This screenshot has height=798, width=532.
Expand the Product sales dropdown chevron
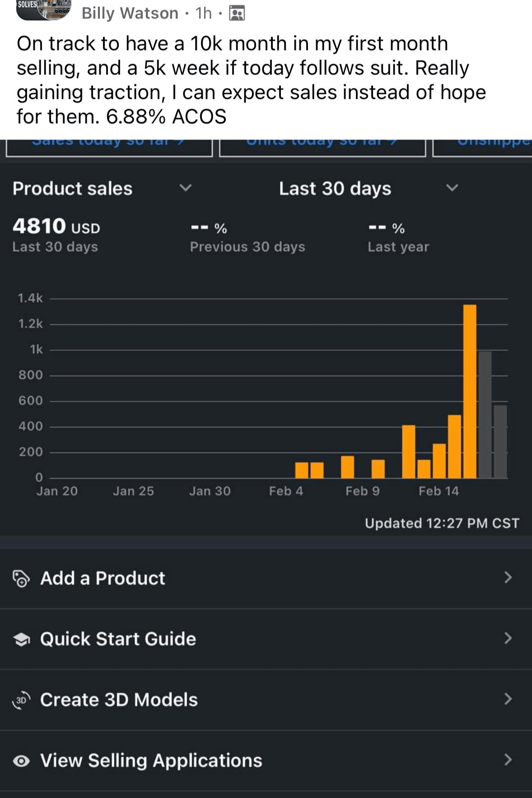[185, 188]
